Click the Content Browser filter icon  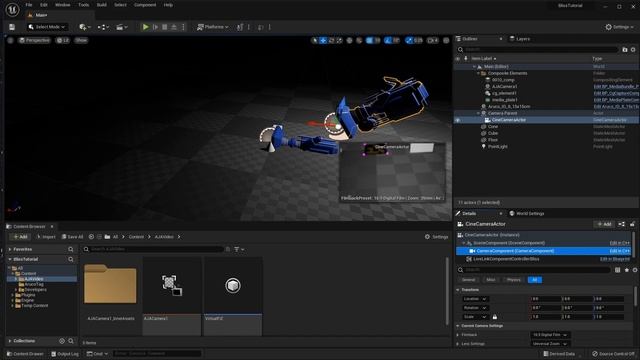pyautogui.click(x=239, y=249)
